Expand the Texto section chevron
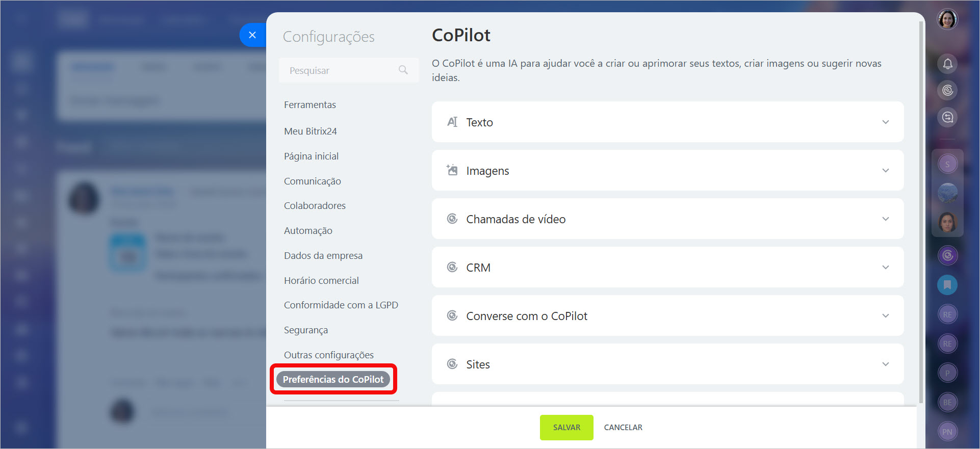The image size is (980, 449). point(886,122)
